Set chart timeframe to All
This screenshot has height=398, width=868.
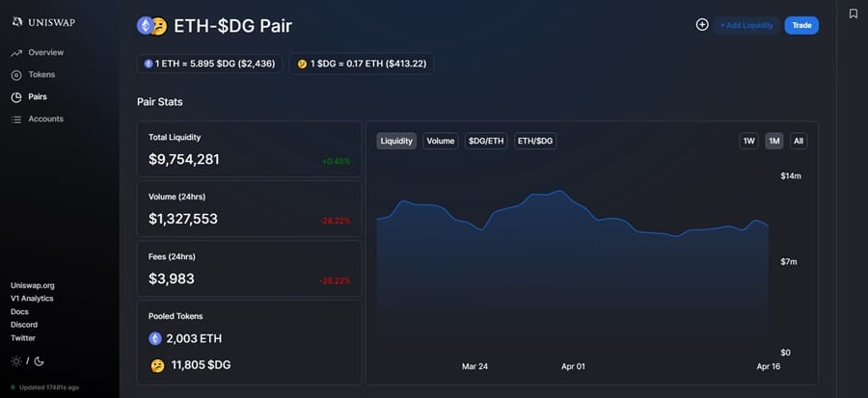(798, 141)
